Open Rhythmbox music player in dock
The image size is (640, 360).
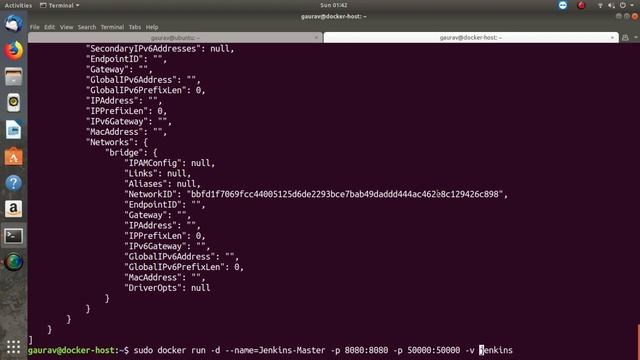pyautogui.click(x=13, y=103)
